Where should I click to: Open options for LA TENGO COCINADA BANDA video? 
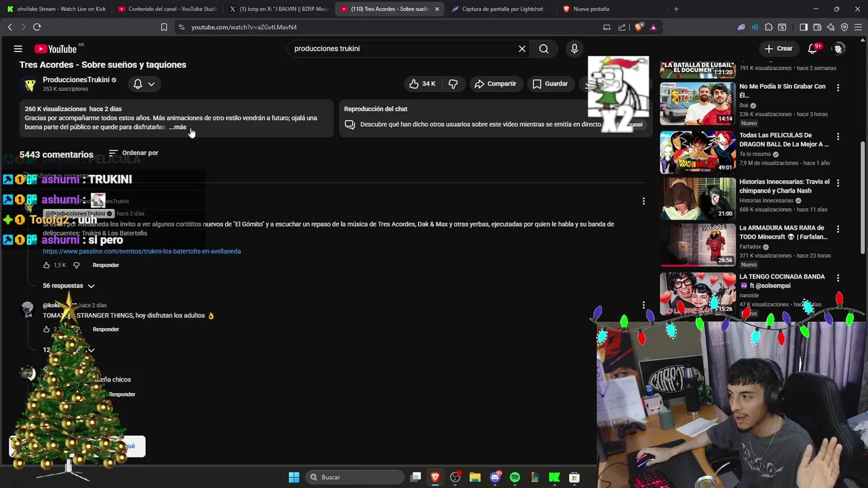coord(838,278)
